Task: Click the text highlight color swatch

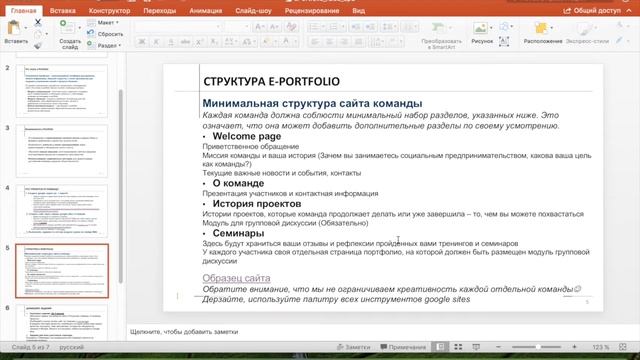Action: coord(267,42)
